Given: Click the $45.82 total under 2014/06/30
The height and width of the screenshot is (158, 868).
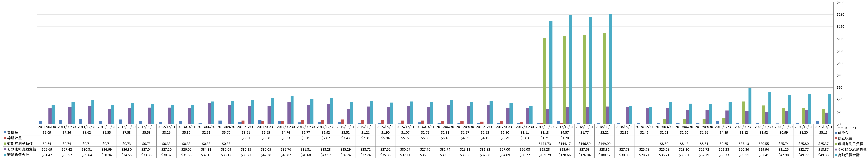Looking at the screenshot, I should click(286, 155).
